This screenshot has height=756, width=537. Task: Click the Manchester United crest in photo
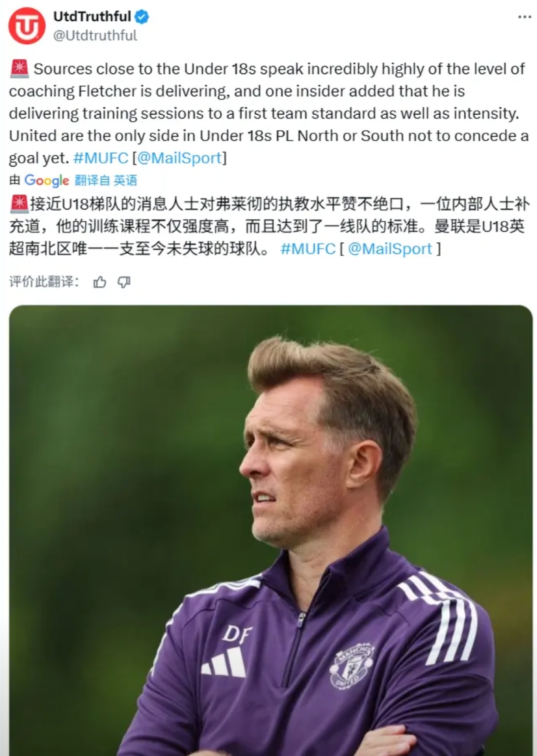pos(352,666)
